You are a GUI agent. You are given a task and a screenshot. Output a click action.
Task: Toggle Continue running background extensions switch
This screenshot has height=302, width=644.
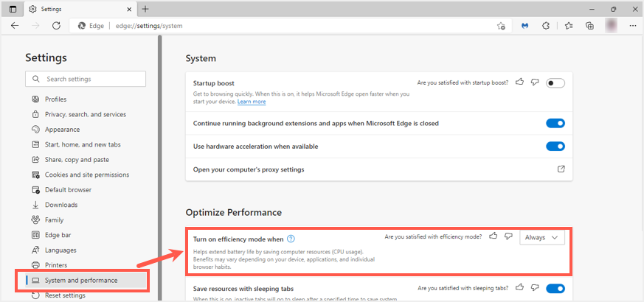555,123
